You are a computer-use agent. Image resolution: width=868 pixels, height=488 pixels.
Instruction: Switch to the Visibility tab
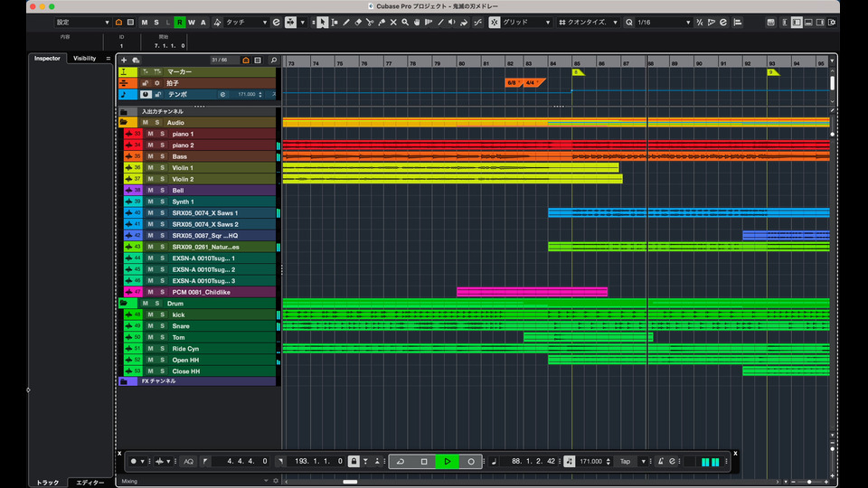coord(84,58)
